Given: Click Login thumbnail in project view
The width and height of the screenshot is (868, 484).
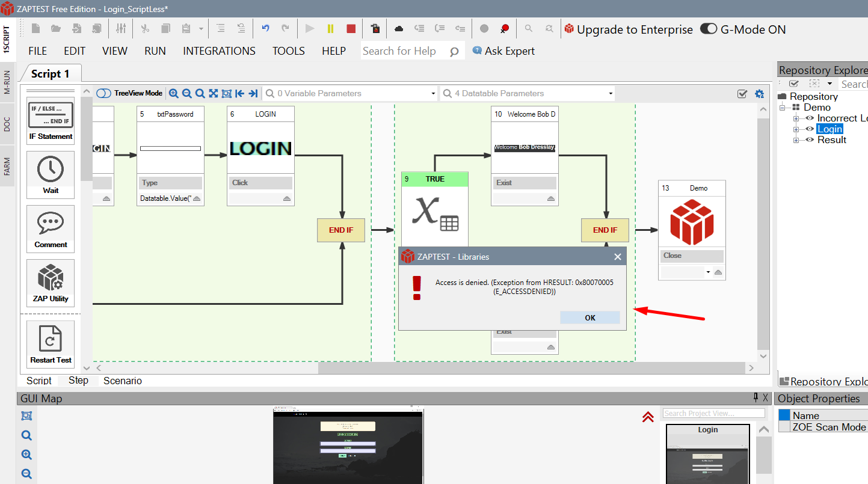Looking at the screenshot, I should point(708,455).
